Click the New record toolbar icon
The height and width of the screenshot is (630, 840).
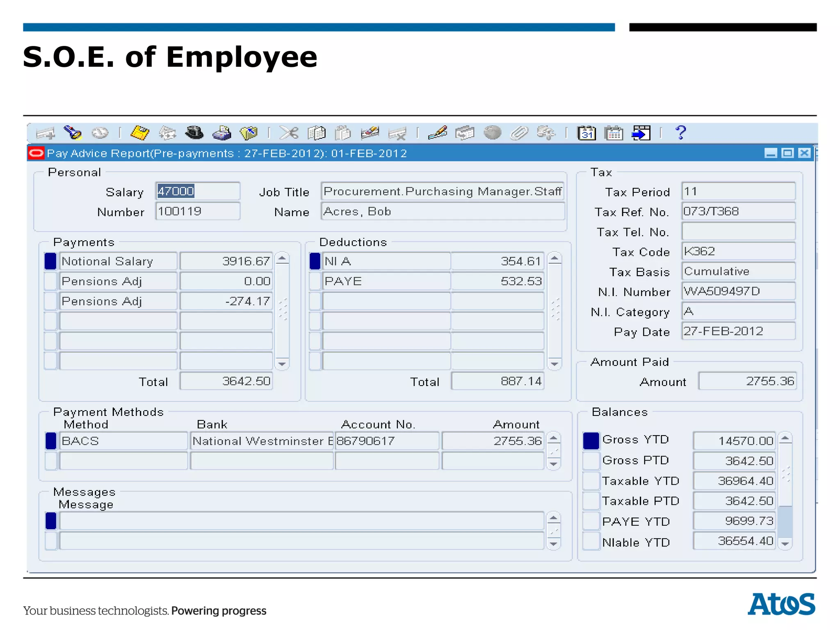[46, 133]
